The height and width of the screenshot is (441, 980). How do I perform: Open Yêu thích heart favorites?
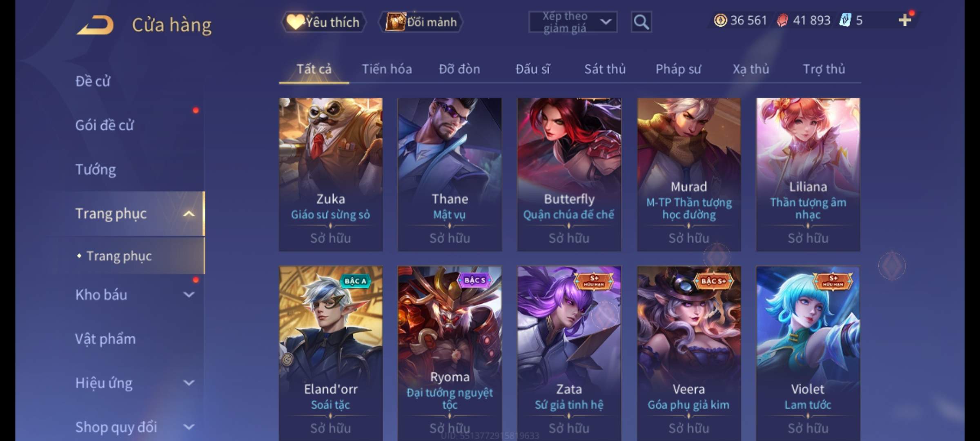(323, 22)
